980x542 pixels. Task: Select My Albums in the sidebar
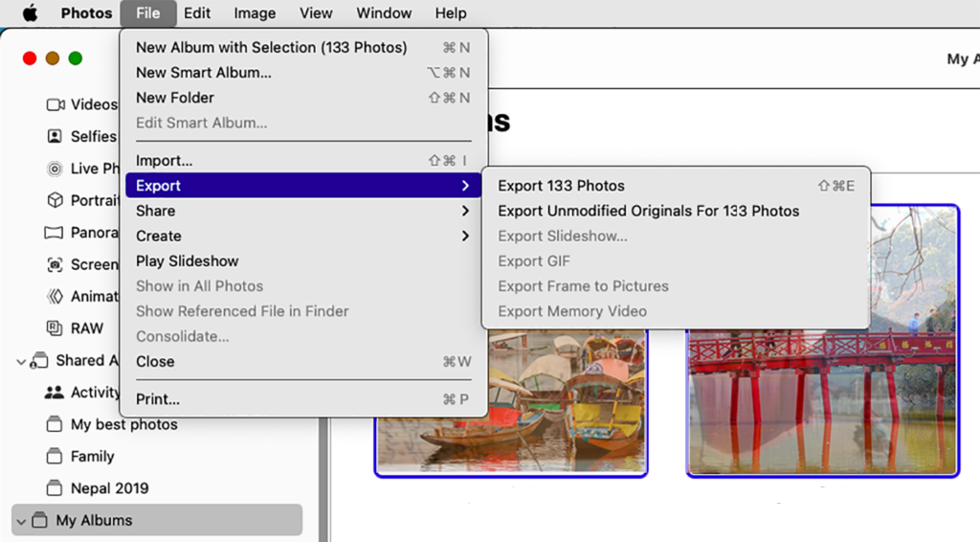(157, 520)
